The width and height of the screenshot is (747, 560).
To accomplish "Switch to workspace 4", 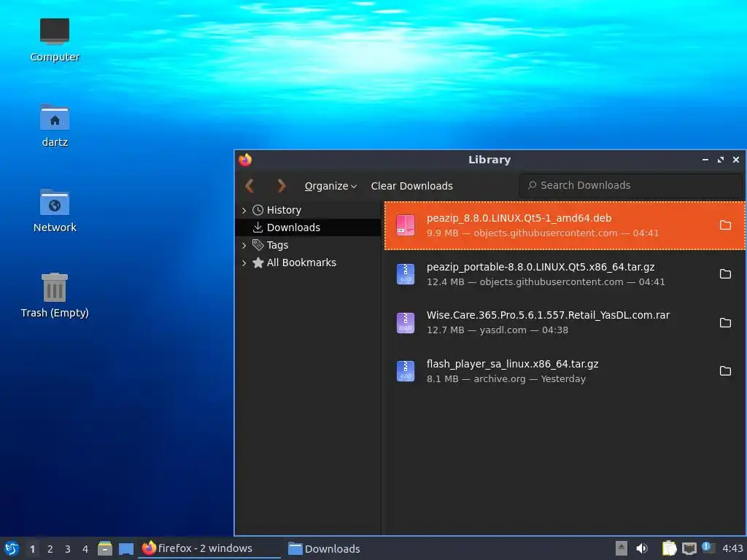I will pyautogui.click(x=85, y=549).
